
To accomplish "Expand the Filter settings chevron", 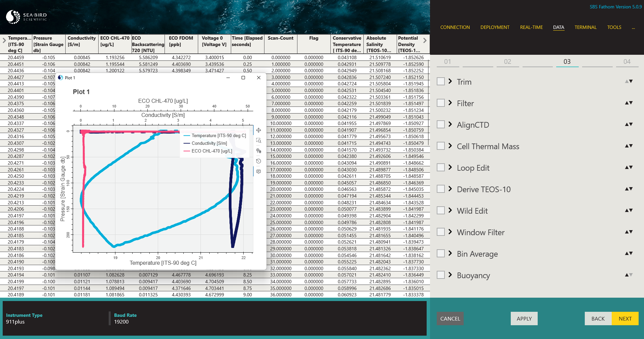I will (x=450, y=103).
